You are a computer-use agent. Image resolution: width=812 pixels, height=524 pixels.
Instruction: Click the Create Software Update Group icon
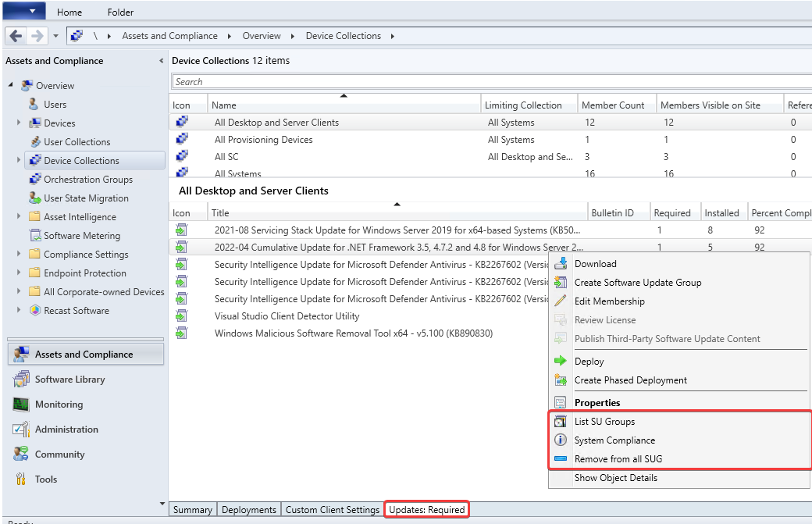click(x=561, y=282)
